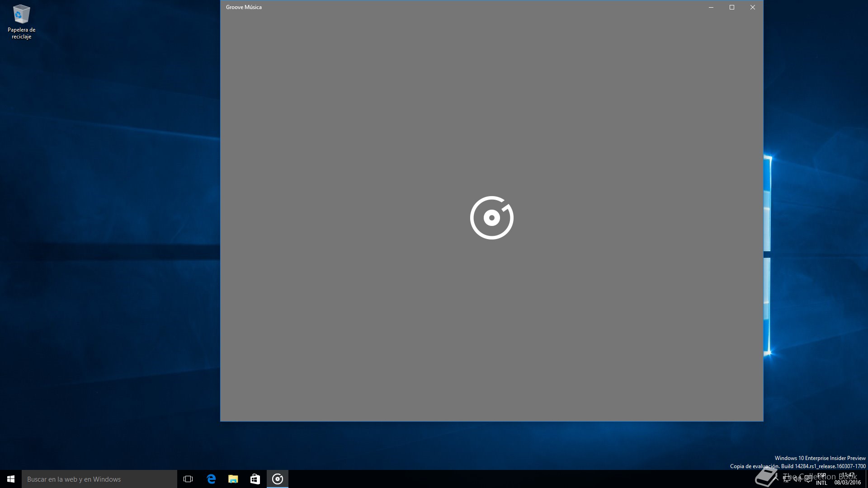The height and width of the screenshot is (488, 868).
Task: Switch the ESP INTL keyboard layout indicator
Action: coord(821,479)
